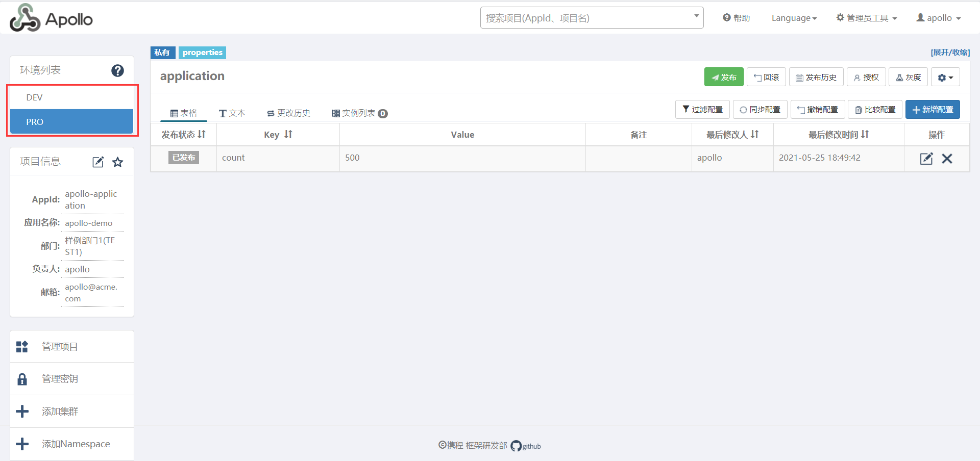Image resolution: width=980 pixels, height=461 pixels.
Task: Click the application namespace title
Action: [x=192, y=76]
